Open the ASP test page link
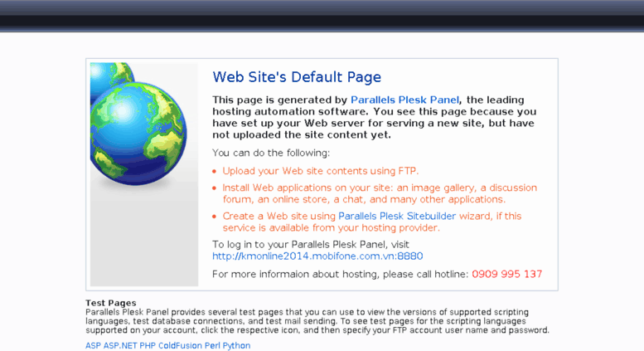Screen dimensions: 644x351 pos(93,346)
